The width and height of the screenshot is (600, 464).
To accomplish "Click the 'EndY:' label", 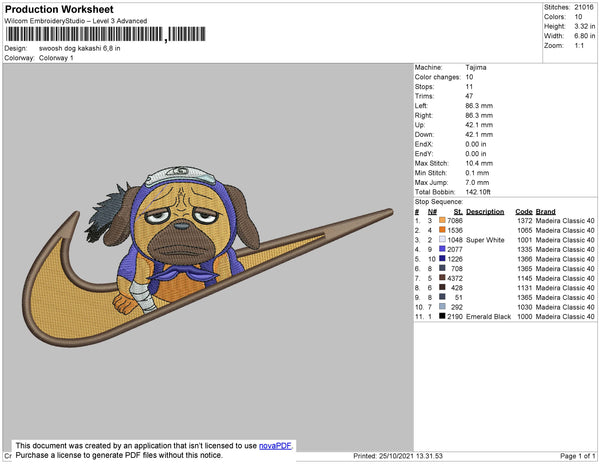I will (x=424, y=154).
